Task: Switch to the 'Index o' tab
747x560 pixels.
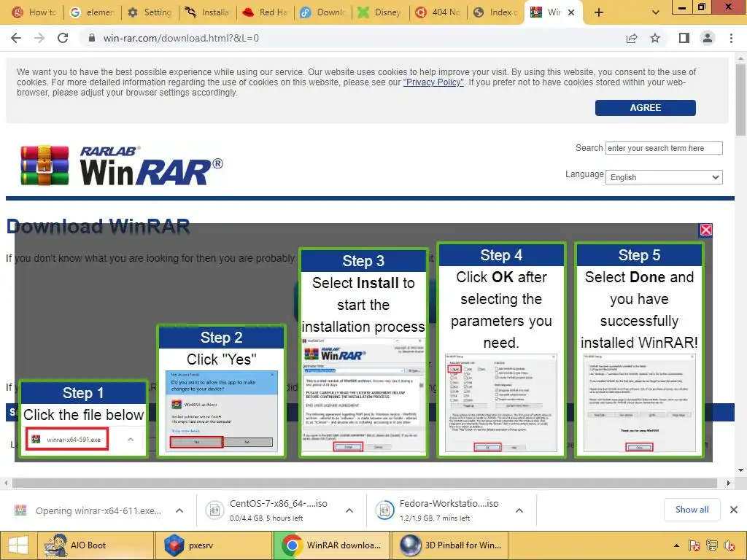Action: (x=495, y=12)
